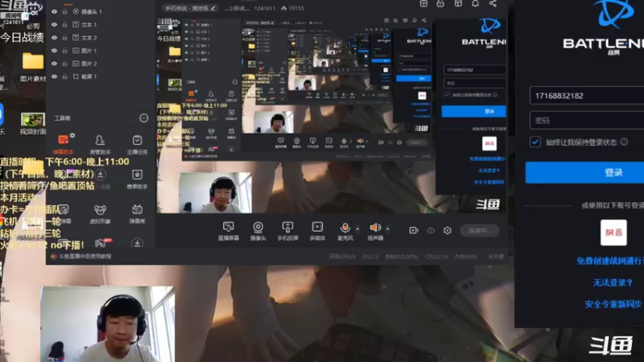Open the 图片素材 desktop folder
644x362 pixels.
33,67
